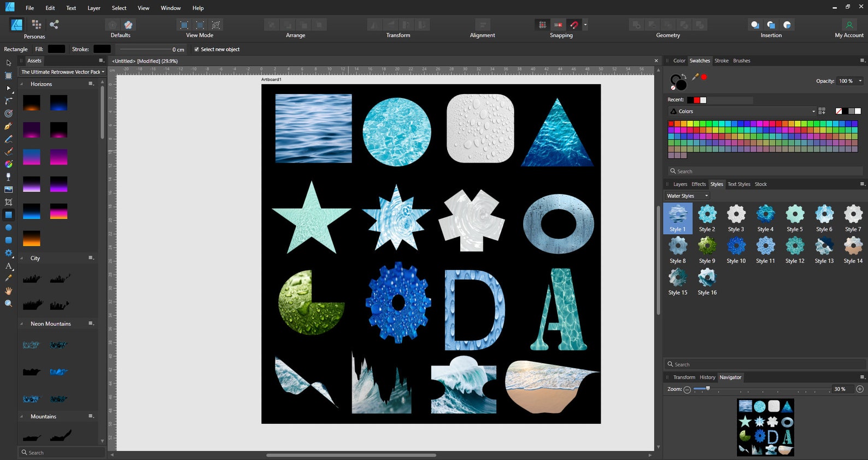Switch to the Pixel Persona
The image size is (868, 460).
[x=37, y=25]
